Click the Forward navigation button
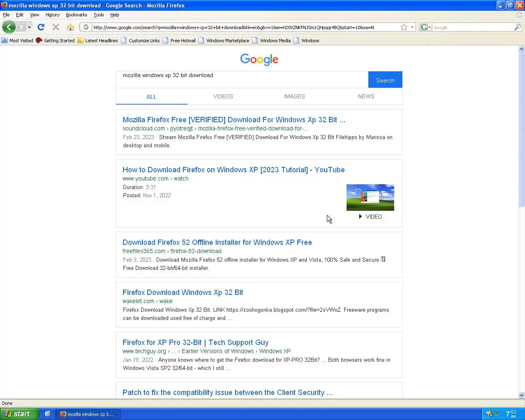 pyautogui.click(x=21, y=27)
